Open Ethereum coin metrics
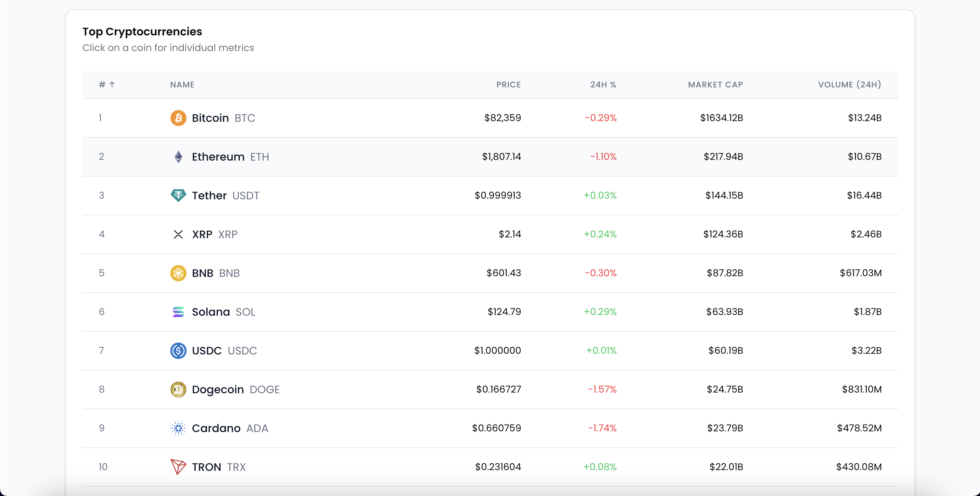This screenshot has width=980, height=496. point(218,156)
